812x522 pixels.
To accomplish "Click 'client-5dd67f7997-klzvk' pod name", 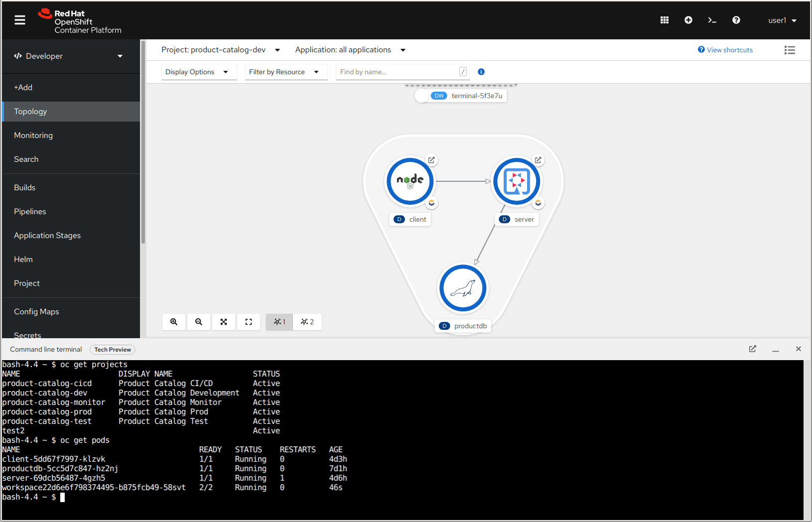I will pyautogui.click(x=54, y=459).
